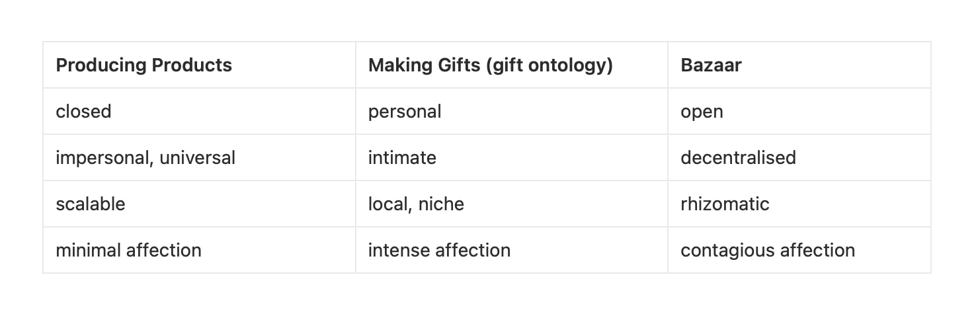Click the word 'Producing' in the header

click(101, 65)
